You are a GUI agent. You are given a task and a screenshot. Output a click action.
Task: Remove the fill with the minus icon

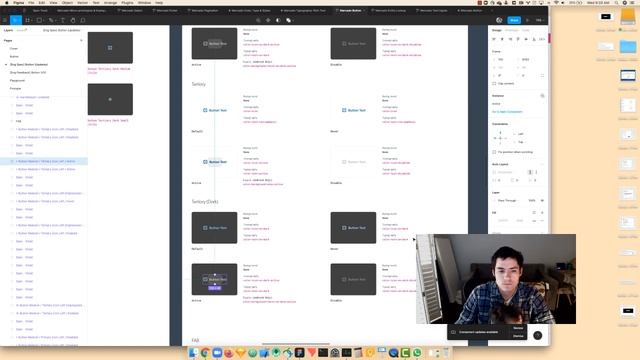(542, 220)
